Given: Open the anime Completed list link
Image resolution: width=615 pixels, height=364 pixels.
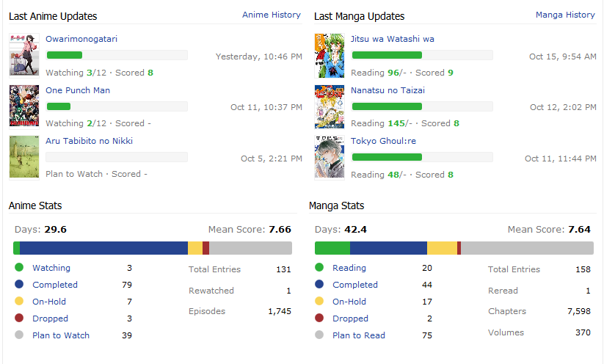Looking at the screenshot, I should coord(55,285).
